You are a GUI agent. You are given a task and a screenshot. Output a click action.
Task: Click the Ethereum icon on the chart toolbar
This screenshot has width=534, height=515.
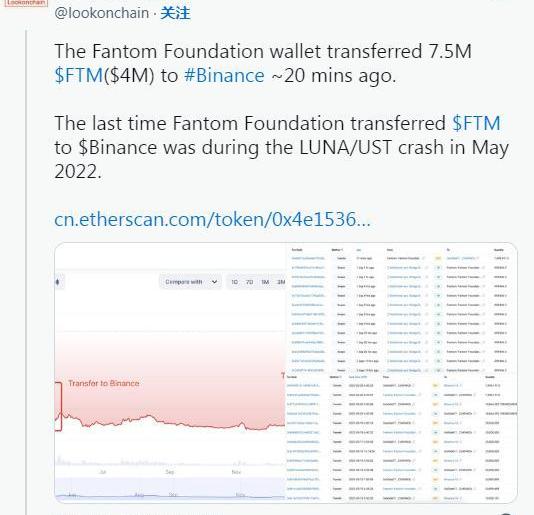tap(58, 282)
